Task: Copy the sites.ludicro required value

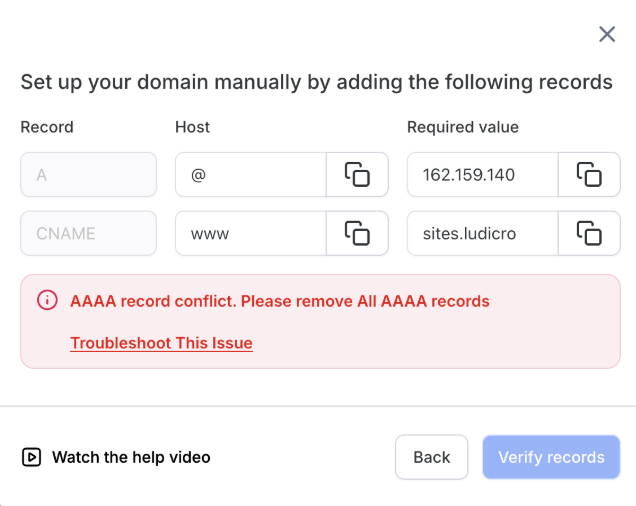Action: [x=589, y=233]
